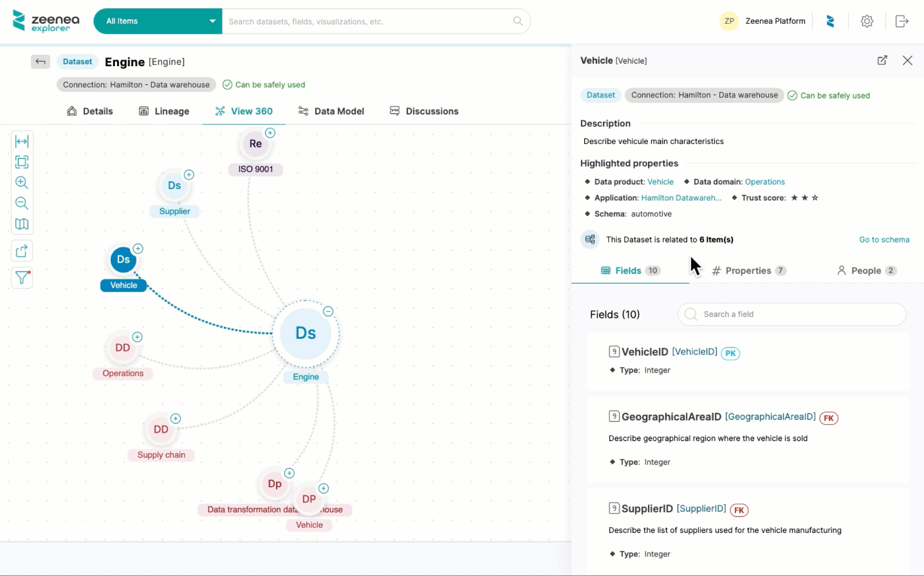Click the Search a field box
This screenshot has width=924, height=576.
[x=792, y=314]
